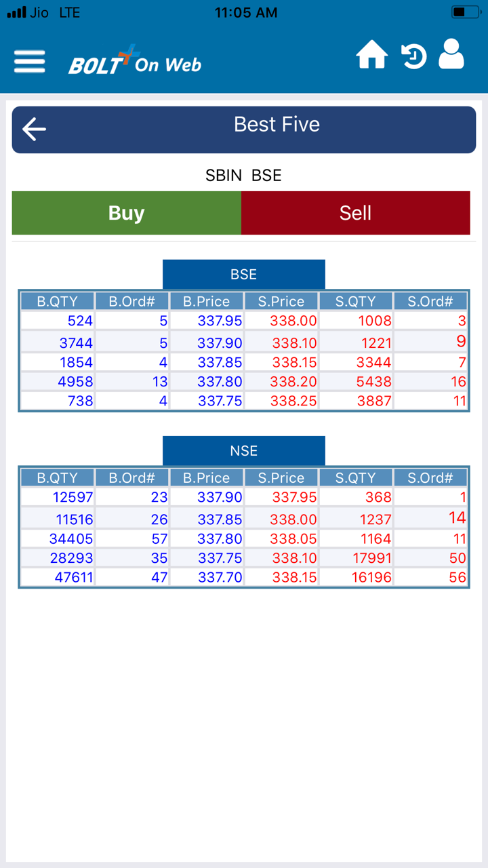This screenshot has width=488, height=868.
Task: Open the history clock icon
Action: 413,56
